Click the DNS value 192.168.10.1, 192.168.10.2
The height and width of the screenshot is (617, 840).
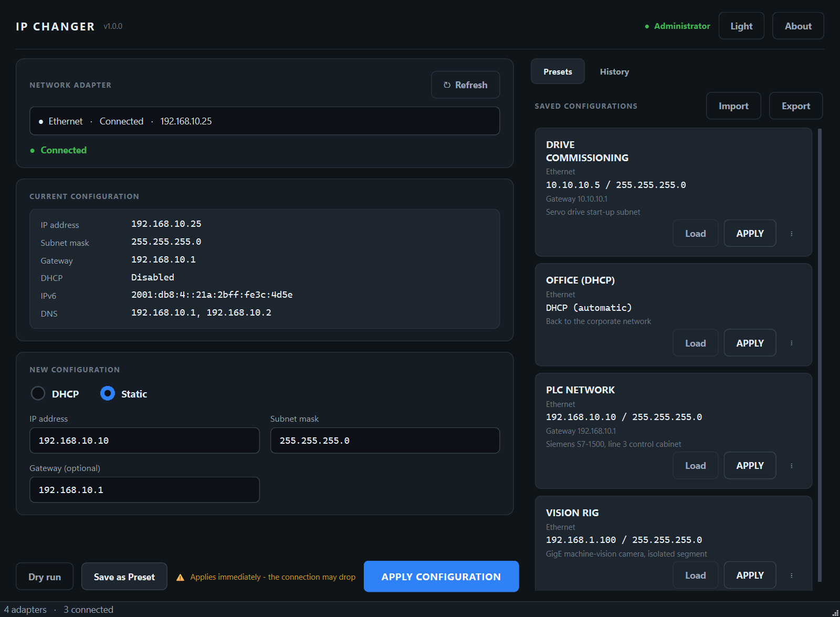tap(201, 312)
